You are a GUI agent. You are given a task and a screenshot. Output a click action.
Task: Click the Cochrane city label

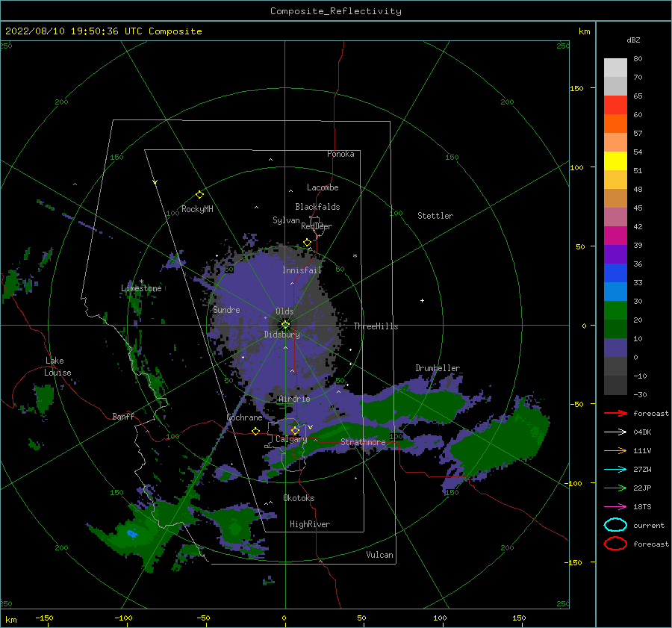tap(244, 417)
